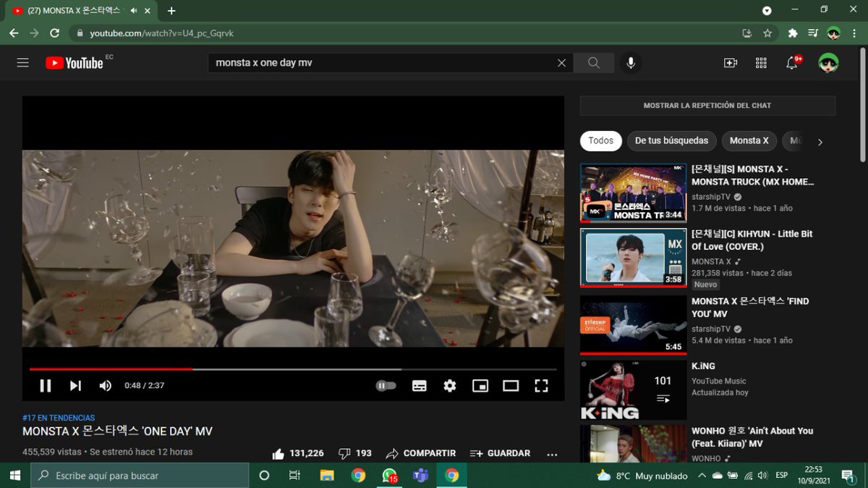Click the Windows taskbar search box

click(x=140, y=476)
